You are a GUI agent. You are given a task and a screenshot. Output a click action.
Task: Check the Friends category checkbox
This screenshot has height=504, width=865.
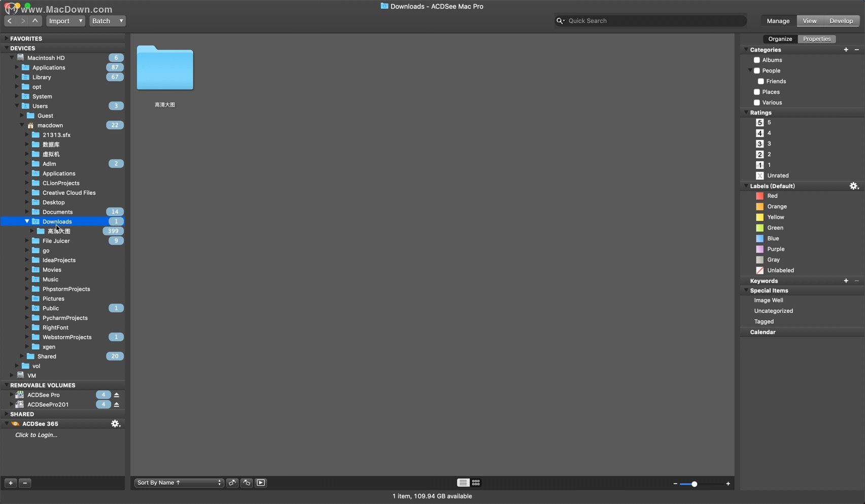(x=761, y=81)
